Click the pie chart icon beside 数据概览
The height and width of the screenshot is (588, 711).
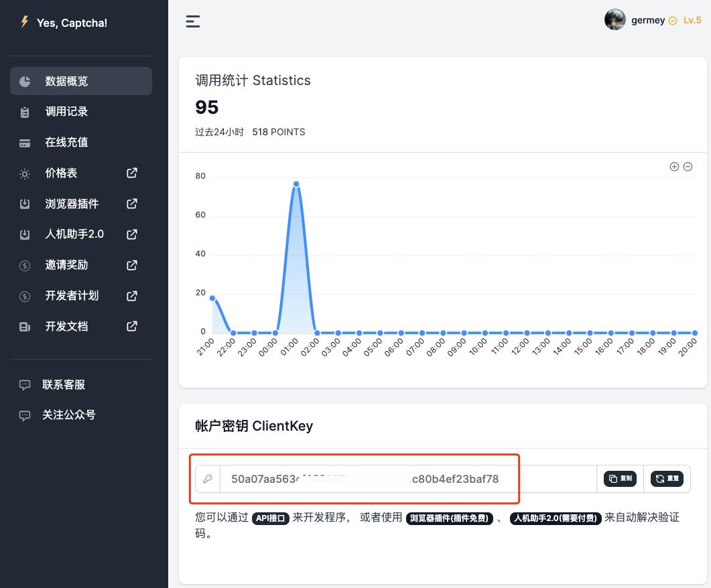(x=25, y=82)
